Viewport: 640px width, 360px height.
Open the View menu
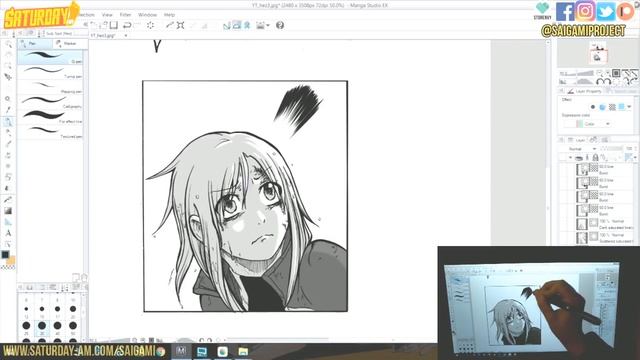pos(107,15)
